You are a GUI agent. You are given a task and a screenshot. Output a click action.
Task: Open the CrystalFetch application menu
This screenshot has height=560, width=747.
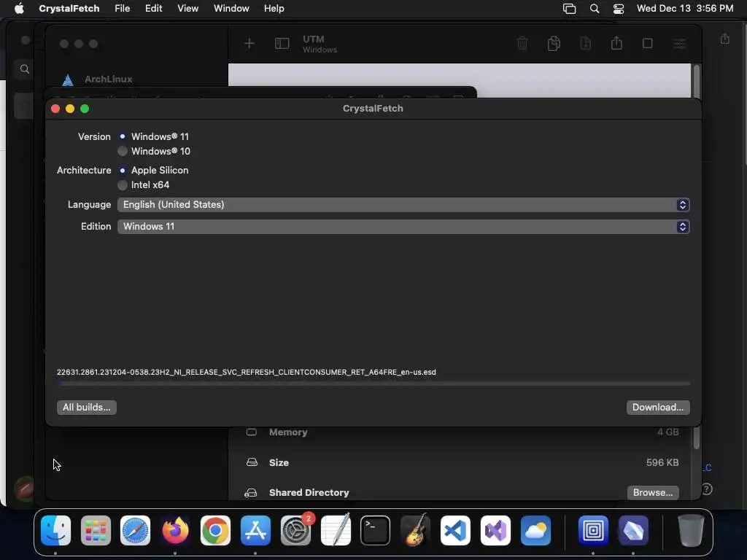point(69,9)
